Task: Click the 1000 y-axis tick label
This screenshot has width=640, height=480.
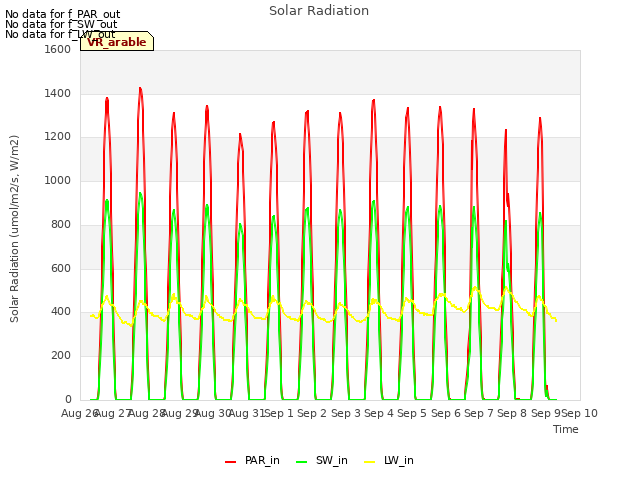Action: (x=58, y=180)
